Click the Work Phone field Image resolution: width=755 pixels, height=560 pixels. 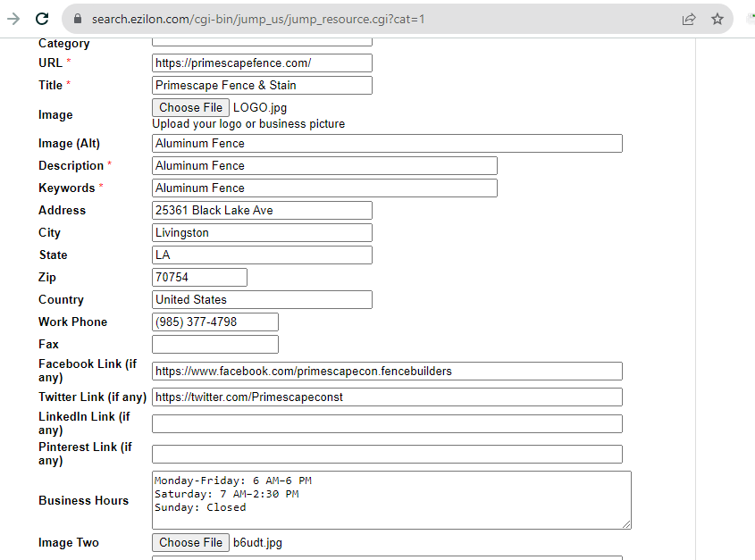tap(215, 322)
